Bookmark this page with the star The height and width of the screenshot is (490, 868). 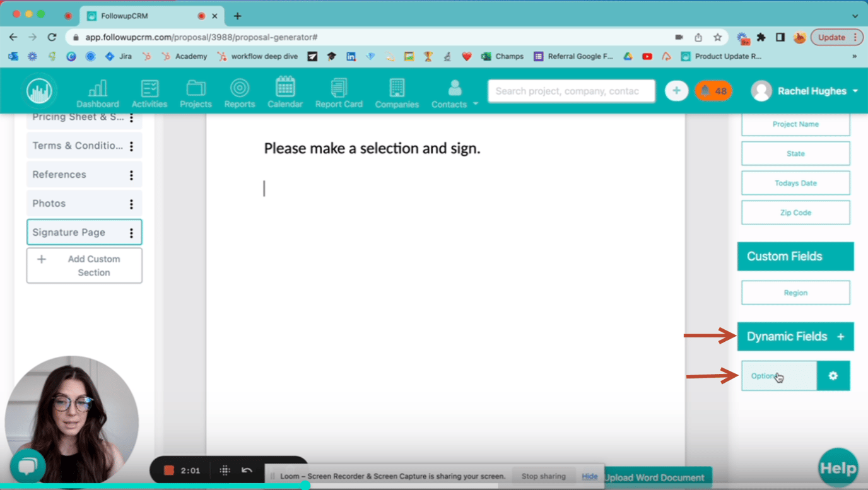pos(717,37)
